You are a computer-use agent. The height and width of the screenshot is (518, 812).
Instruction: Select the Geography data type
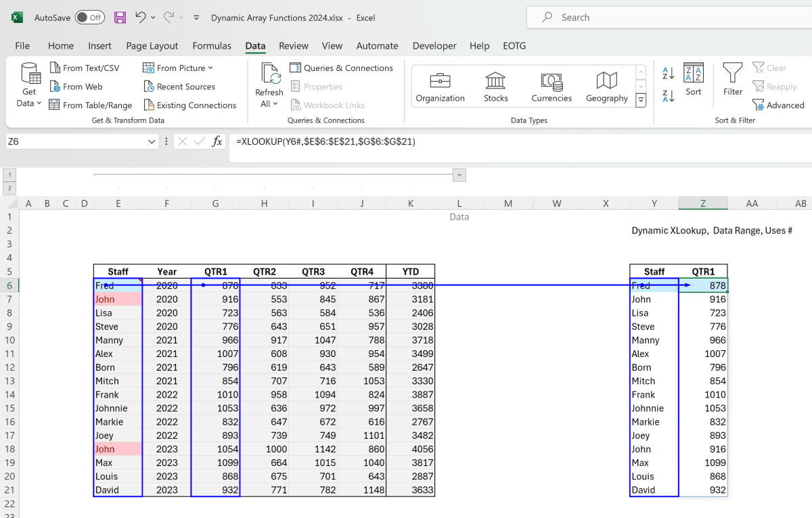(x=606, y=83)
